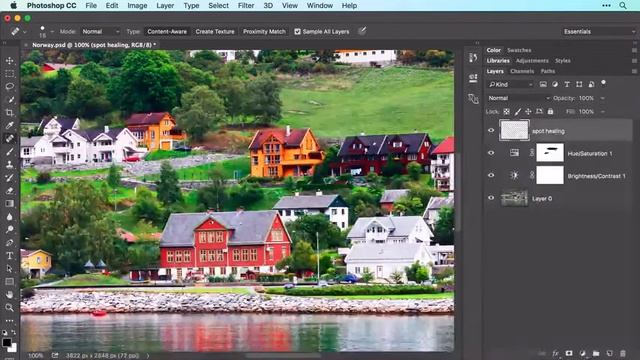Select the History Brush tool
The image size is (640, 360).
pyautogui.click(x=9, y=178)
